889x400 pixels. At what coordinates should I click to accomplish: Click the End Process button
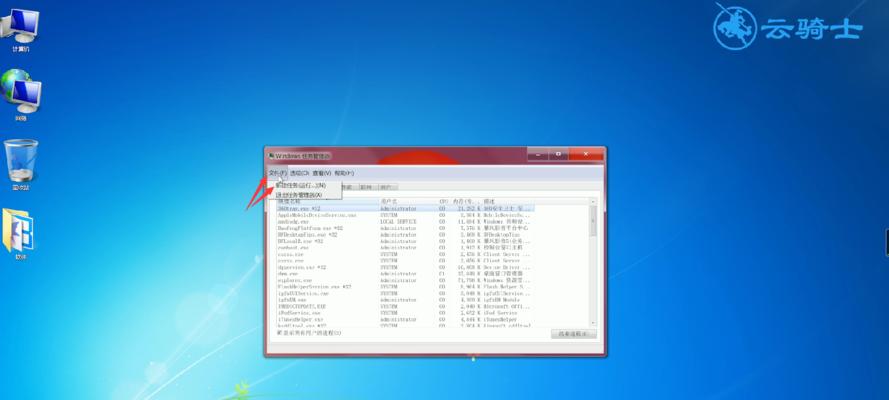tap(574, 334)
